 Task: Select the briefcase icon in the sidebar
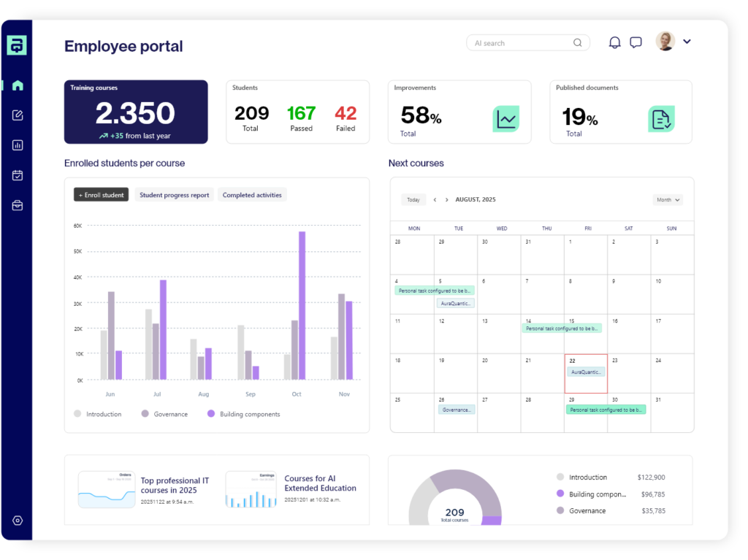[x=16, y=205]
